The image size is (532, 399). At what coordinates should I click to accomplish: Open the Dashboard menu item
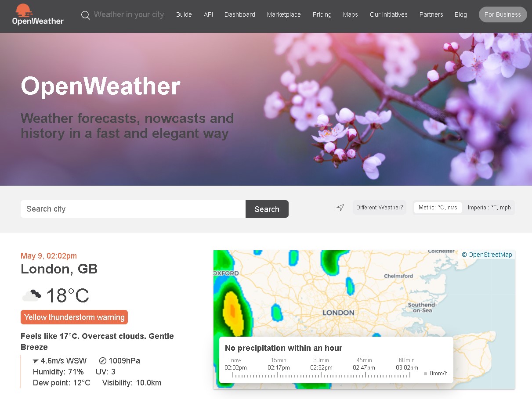coord(240,14)
